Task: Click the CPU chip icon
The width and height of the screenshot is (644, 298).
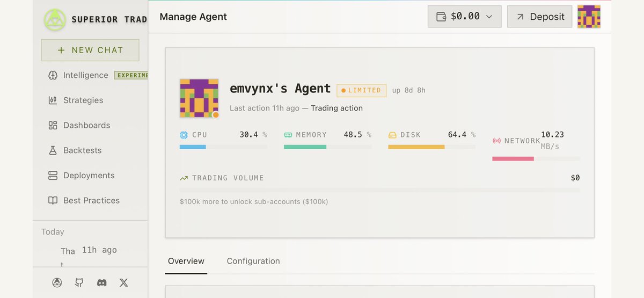Action: click(184, 135)
